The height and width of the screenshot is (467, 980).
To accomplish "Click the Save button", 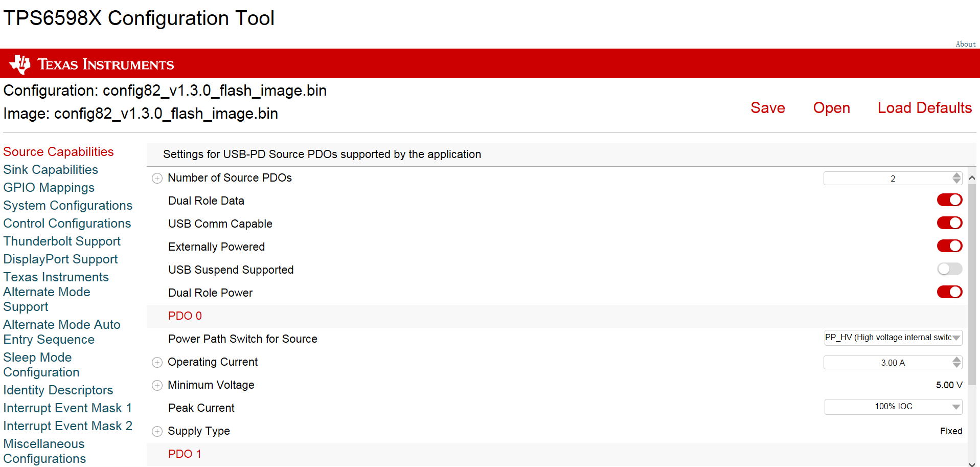I will point(767,108).
